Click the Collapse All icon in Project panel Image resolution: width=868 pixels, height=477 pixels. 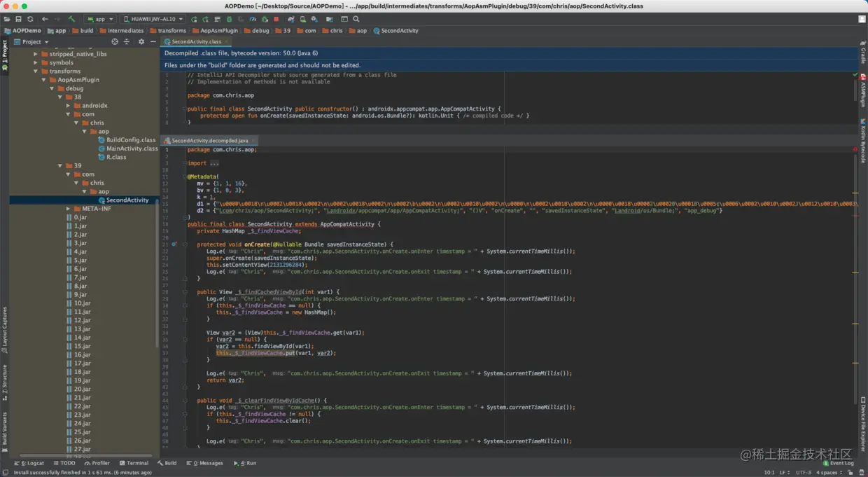127,41
